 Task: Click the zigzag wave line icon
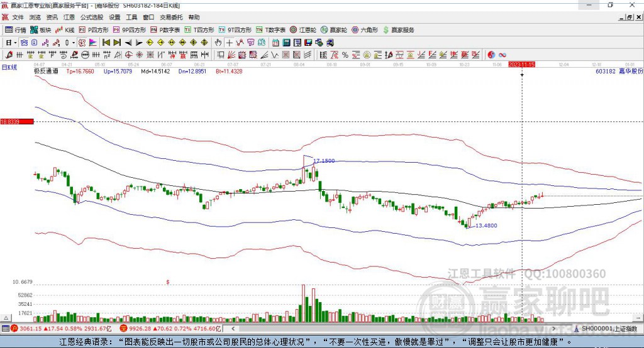pos(275,55)
